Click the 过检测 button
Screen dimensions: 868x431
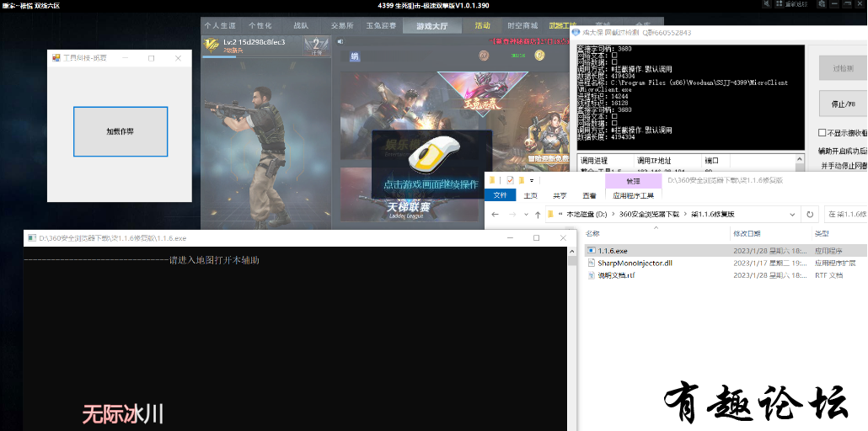point(843,68)
